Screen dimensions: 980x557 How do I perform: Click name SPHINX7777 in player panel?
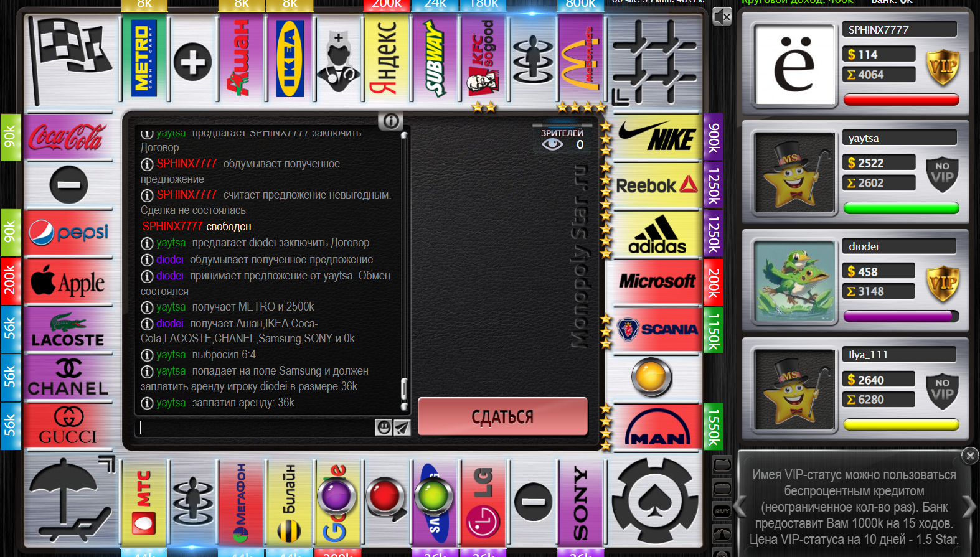[879, 30]
